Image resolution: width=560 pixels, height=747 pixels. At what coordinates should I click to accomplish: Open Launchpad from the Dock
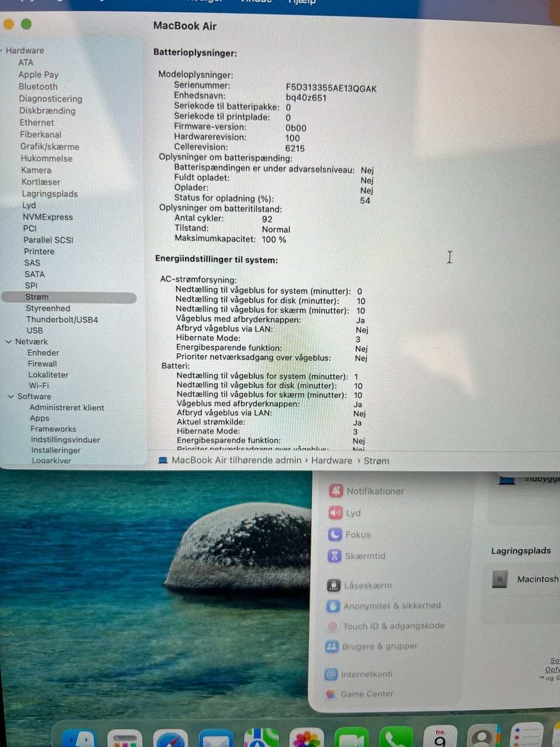click(124, 739)
